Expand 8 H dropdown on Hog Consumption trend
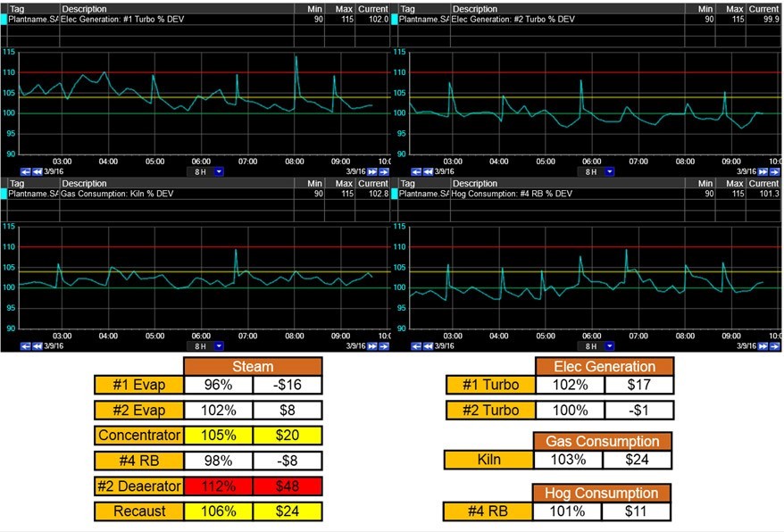 [610, 346]
